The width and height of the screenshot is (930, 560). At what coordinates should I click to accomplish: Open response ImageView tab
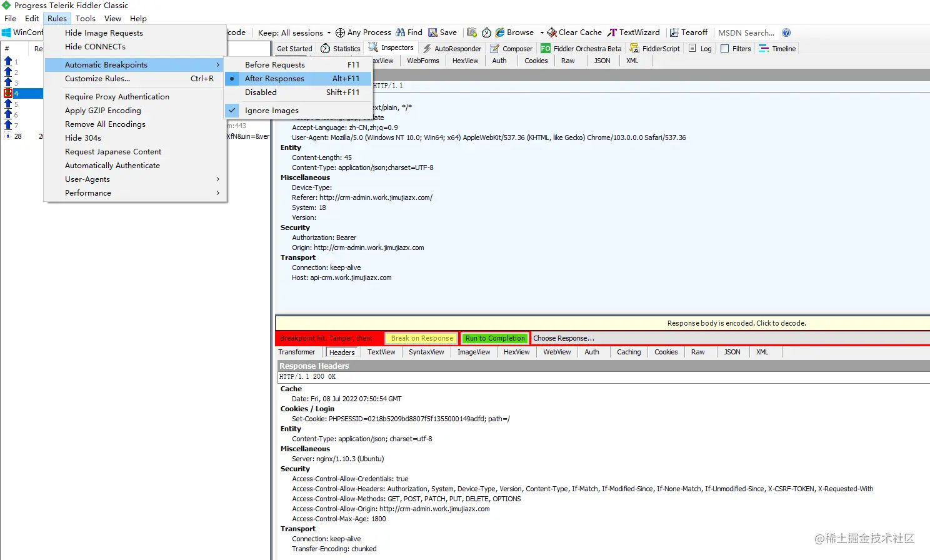coord(474,352)
